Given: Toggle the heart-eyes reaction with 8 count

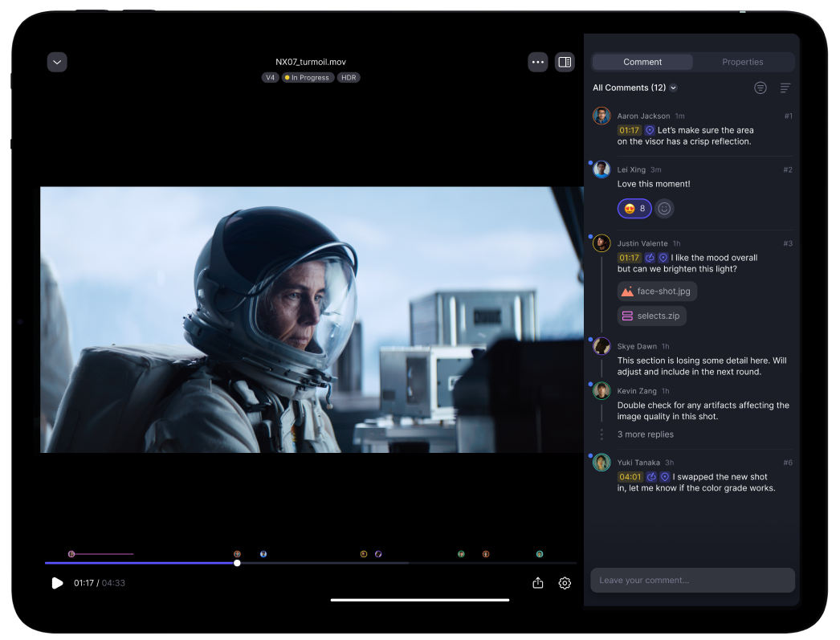Looking at the screenshot, I should [x=634, y=208].
